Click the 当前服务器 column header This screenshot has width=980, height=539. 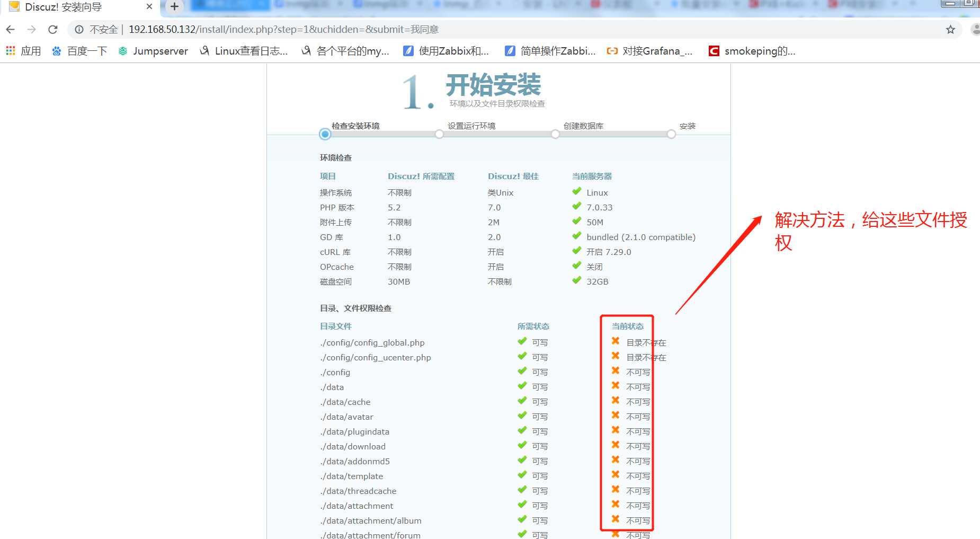pos(592,176)
